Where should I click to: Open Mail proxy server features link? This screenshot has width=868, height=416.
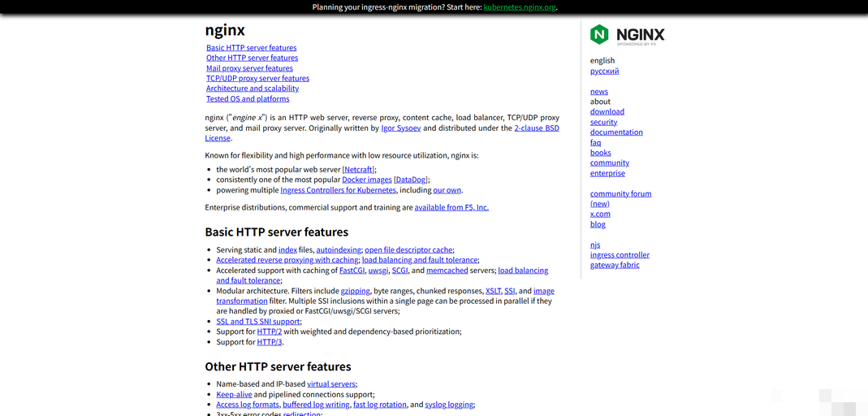click(249, 68)
